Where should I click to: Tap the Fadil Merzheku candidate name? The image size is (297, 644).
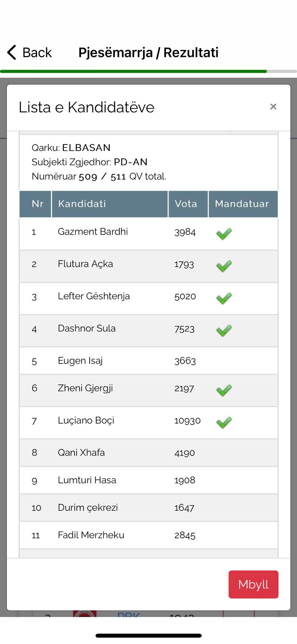tap(91, 535)
